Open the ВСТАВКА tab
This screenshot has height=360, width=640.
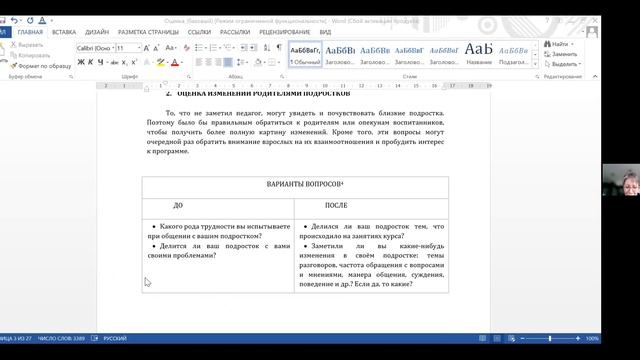64,32
